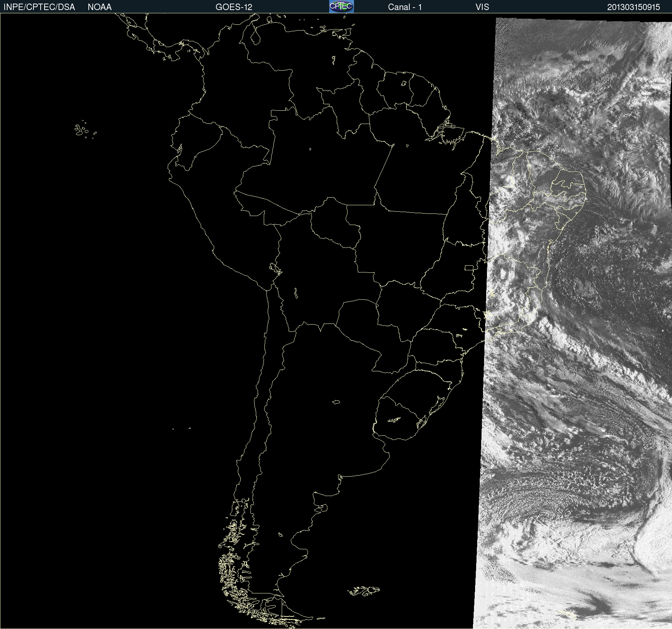672x629 pixels.
Task: Click the INPE/CPTEC/DSA header text
Action: pyautogui.click(x=39, y=7)
